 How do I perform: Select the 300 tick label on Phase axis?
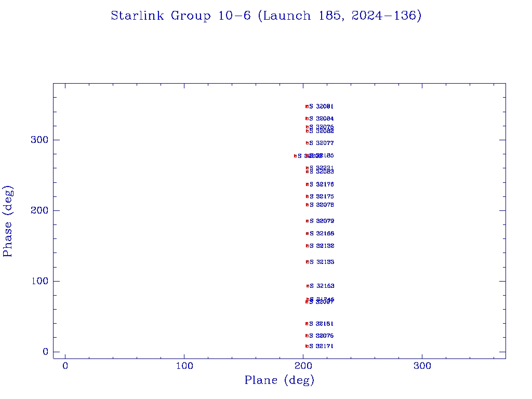[39, 140]
